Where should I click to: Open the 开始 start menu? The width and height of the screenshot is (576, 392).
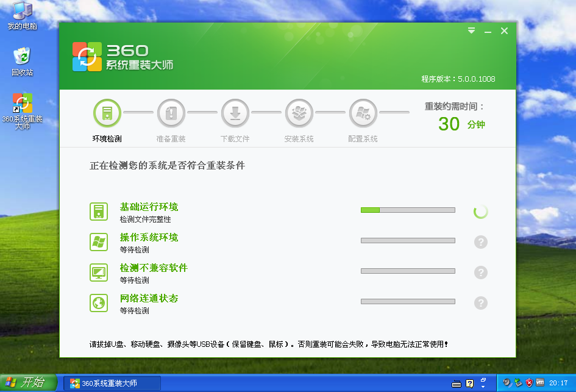[x=29, y=382]
